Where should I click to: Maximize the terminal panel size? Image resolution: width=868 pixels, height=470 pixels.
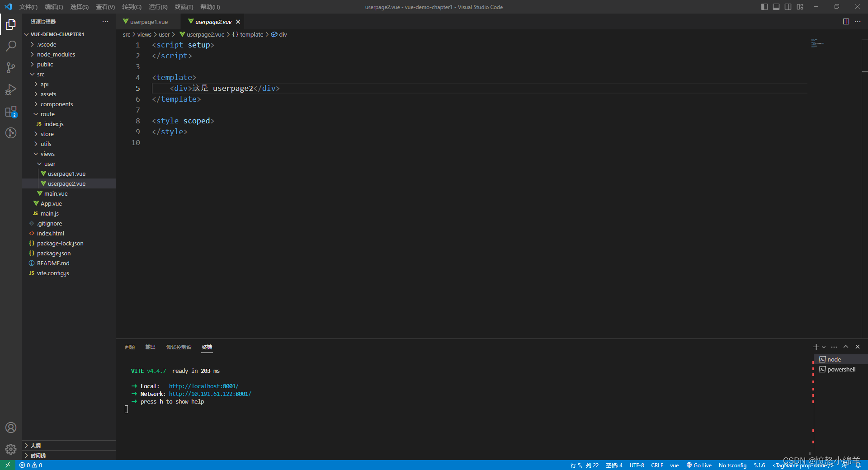(846, 347)
